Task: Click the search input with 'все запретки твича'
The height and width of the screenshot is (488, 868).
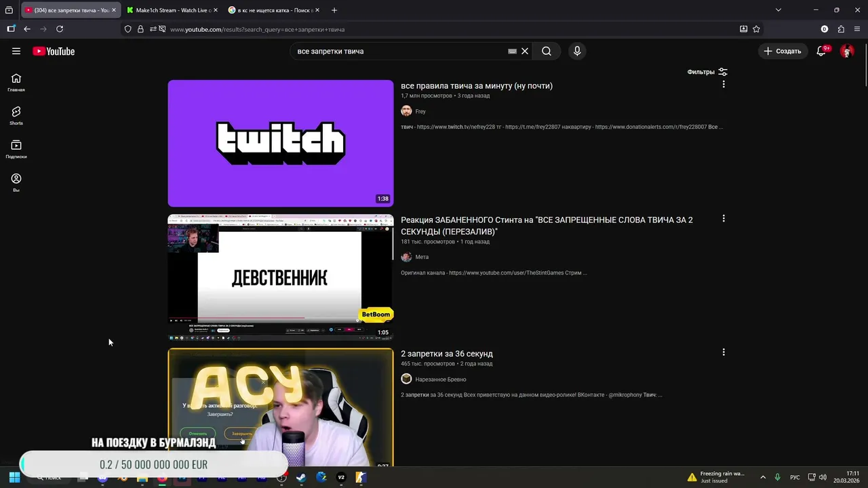Action: (400, 52)
